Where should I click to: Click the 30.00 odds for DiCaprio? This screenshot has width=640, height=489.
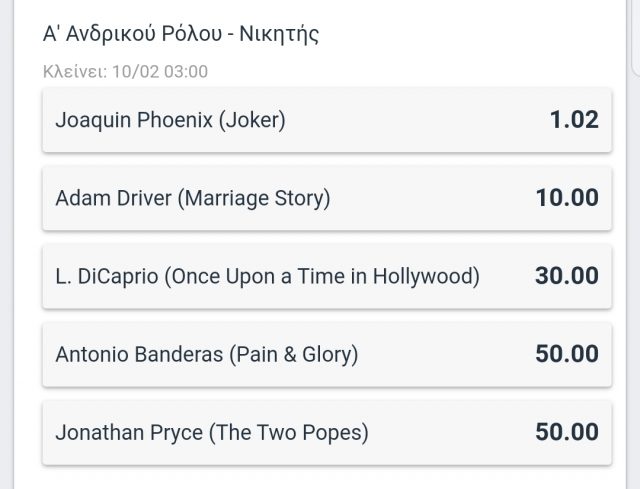[x=567, y=276]
